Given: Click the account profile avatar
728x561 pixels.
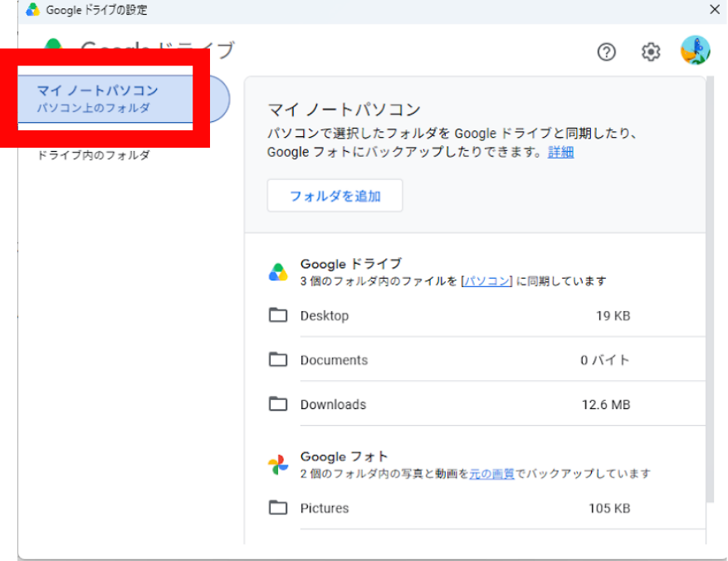Looking at the screenshot, I should 695,50.
